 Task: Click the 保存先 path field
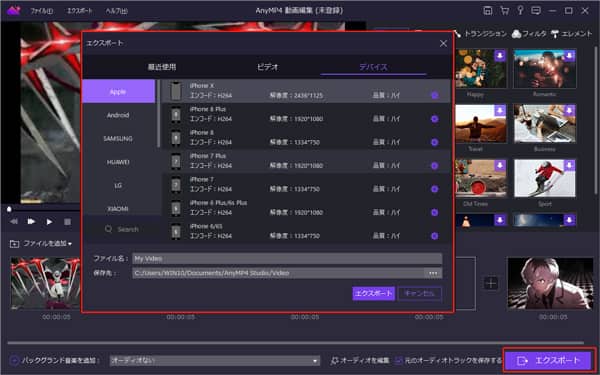278,273
